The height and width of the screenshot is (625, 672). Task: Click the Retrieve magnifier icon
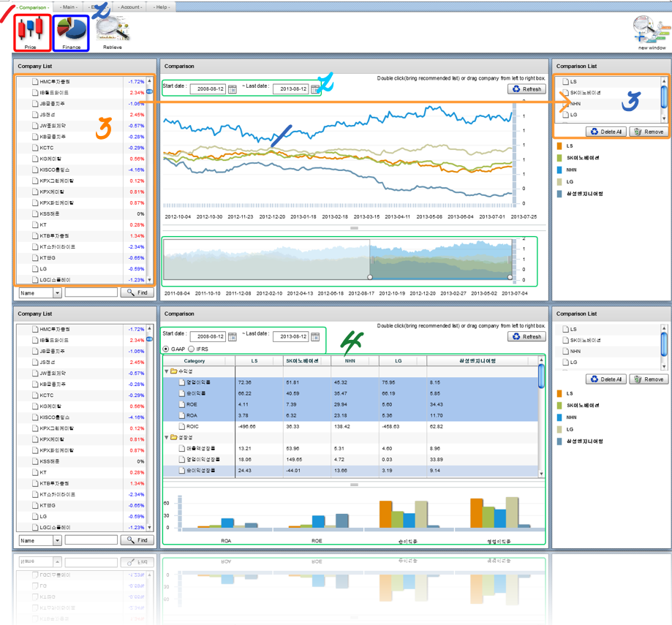coord(113,29)
